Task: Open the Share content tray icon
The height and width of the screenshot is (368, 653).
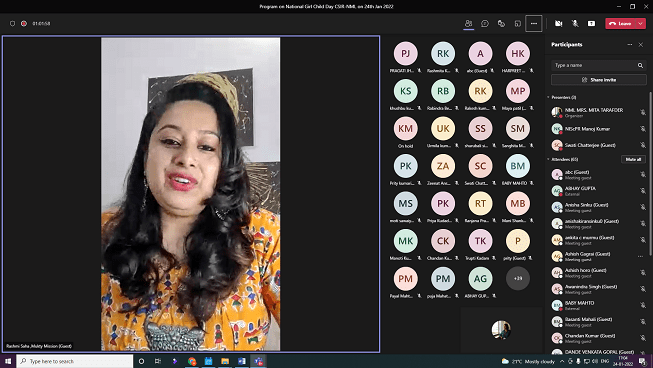Action: (591, 23)
